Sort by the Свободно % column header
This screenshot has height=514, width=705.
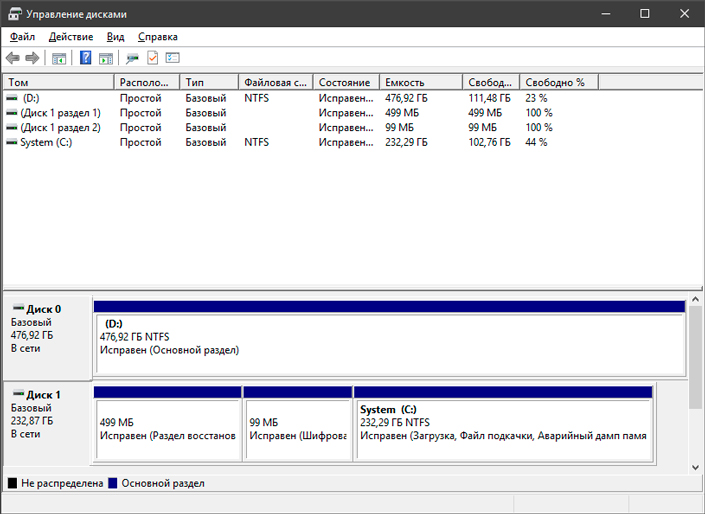coord(559,82)
